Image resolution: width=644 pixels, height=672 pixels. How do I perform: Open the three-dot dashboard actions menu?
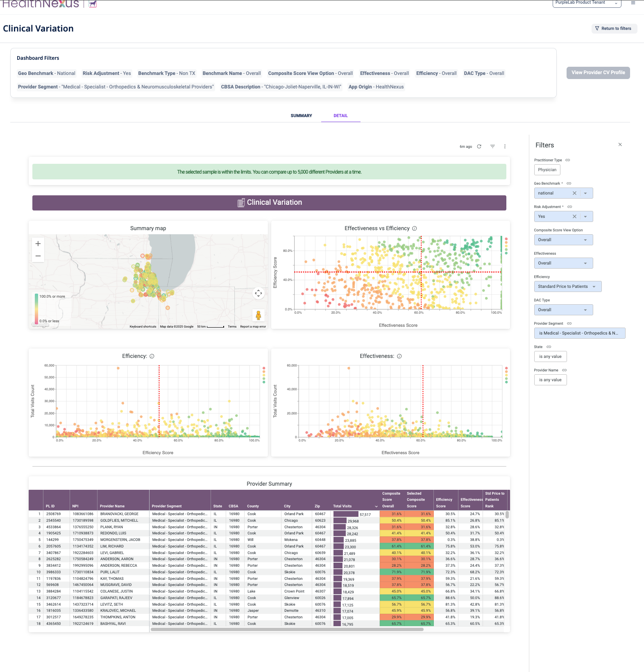pos(505,147)
